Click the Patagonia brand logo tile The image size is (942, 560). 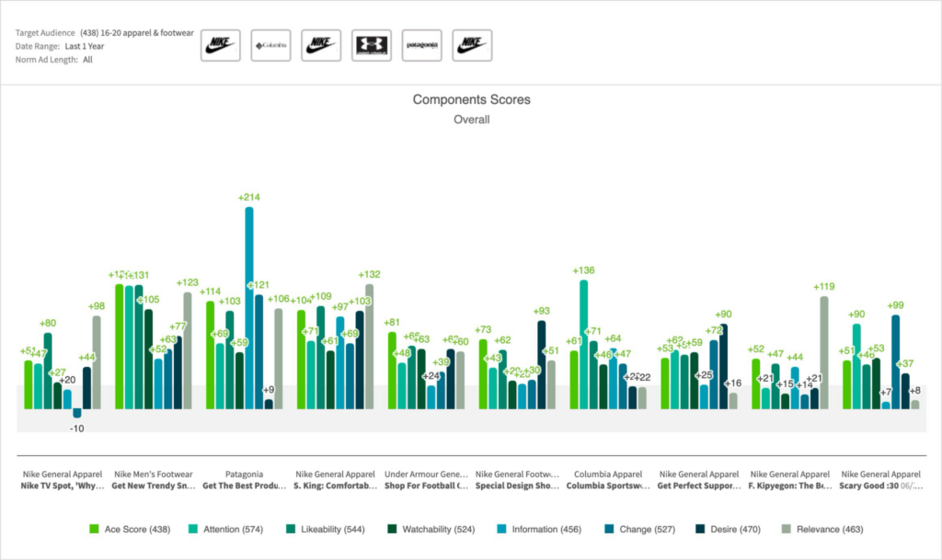(421, 45)
